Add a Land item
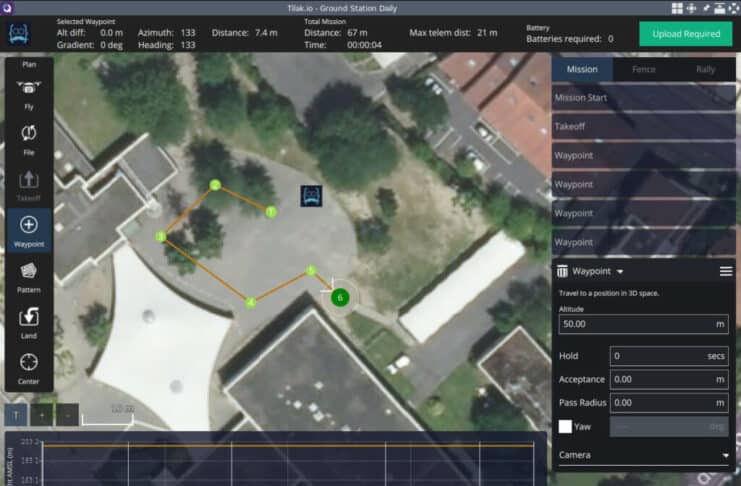Viewport: 741px width, 486px height. [28, 323]
